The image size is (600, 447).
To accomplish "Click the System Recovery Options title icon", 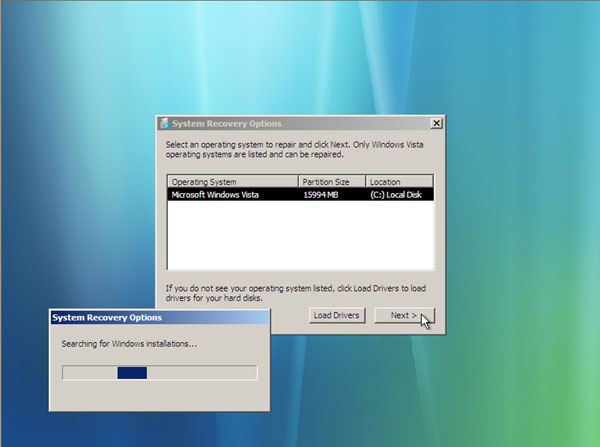I will [165, 123].
